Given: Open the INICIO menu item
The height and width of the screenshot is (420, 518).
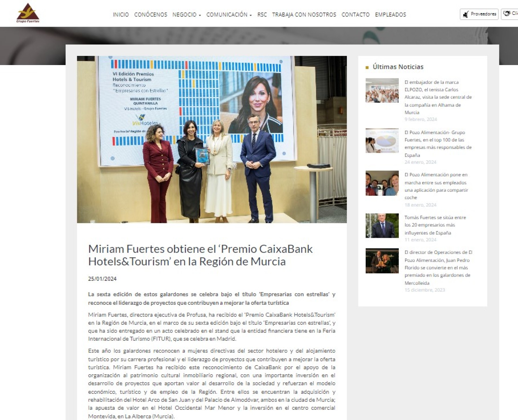Looking at the screenshot, I should point(121,15).
